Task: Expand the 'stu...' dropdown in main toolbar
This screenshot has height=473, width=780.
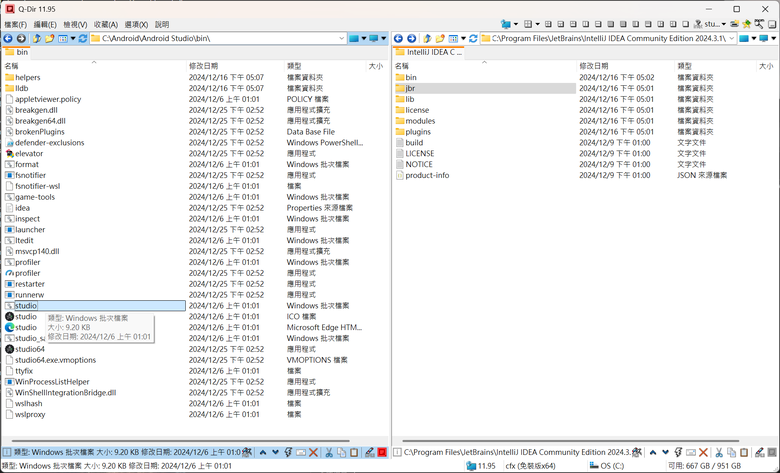Action: pyautogui.click(x=724, y=24)
